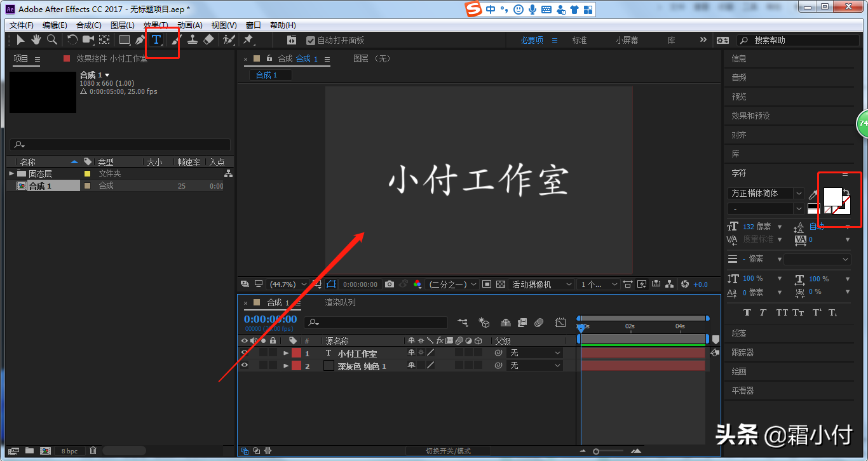The height and width of the screenshot is (461, 868).
Task: Select the Zoom magnifier tool
Action: click(52, 40)
